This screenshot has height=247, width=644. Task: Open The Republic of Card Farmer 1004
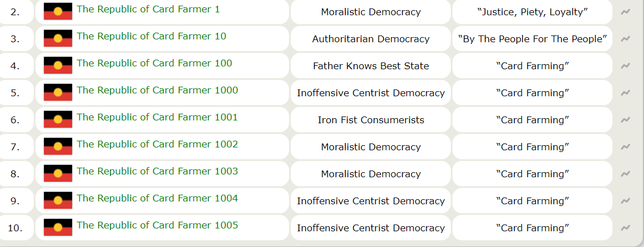tap(157, 198)
